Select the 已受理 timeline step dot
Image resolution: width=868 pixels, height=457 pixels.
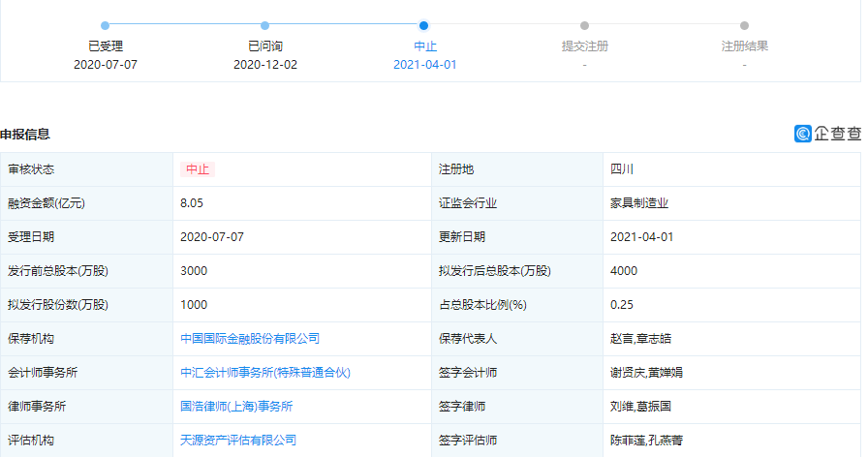pyautogui.click(x=105, y=26)
